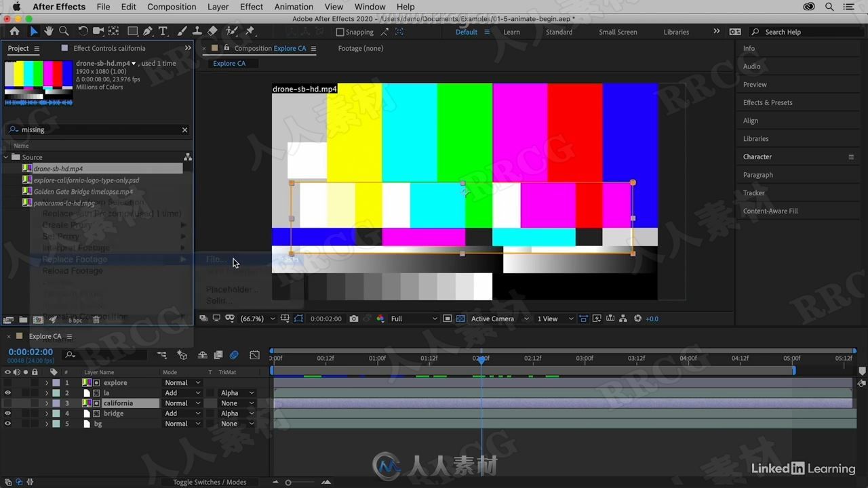The image size is (868, 488).
Task: Select the Zoom magnifier tool
Action: (64, 31)
